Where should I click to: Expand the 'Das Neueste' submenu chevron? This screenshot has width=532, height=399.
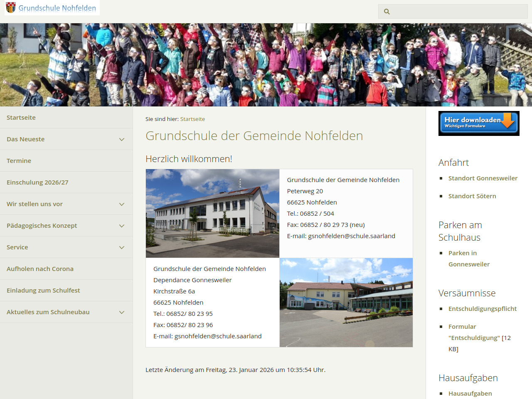122,140
